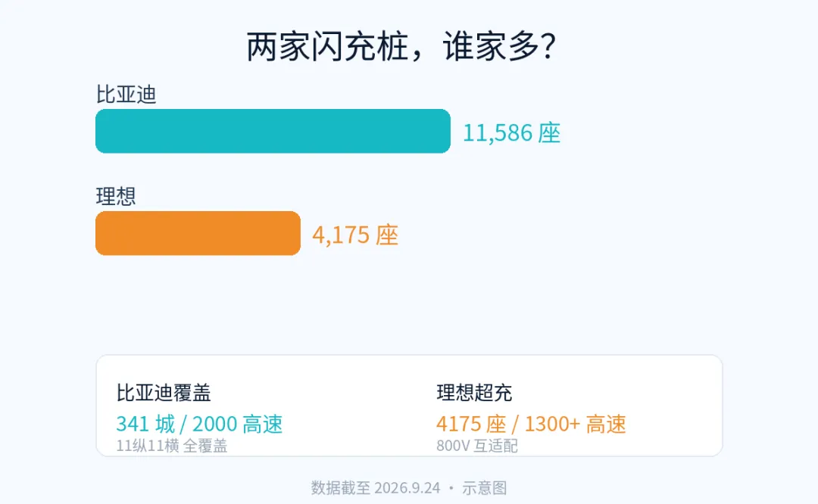The height and width of the screenshot is (504, 818).
Task: Click the 比亚迪 label above the teal bar
Action: pos(126,95)
